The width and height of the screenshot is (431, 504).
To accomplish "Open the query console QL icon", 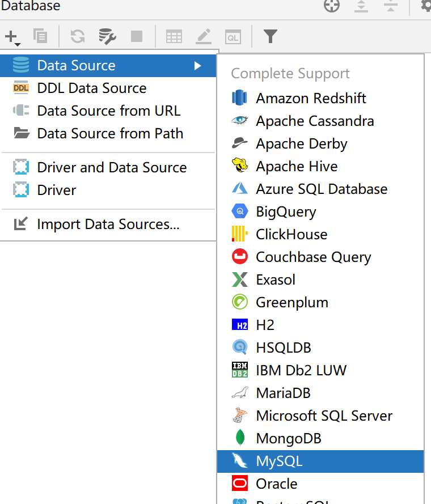I will [x=233, y=37].
